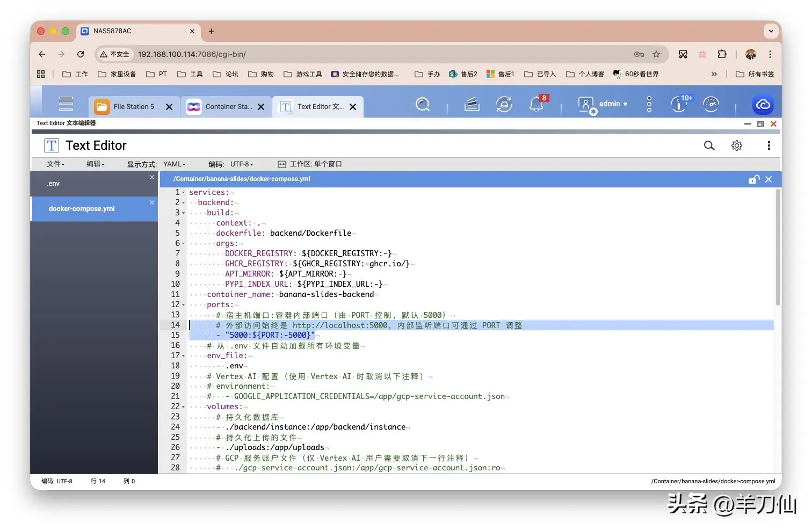
Task: Collapse fold at line 6 args
Action: click(x=183, y=244)
